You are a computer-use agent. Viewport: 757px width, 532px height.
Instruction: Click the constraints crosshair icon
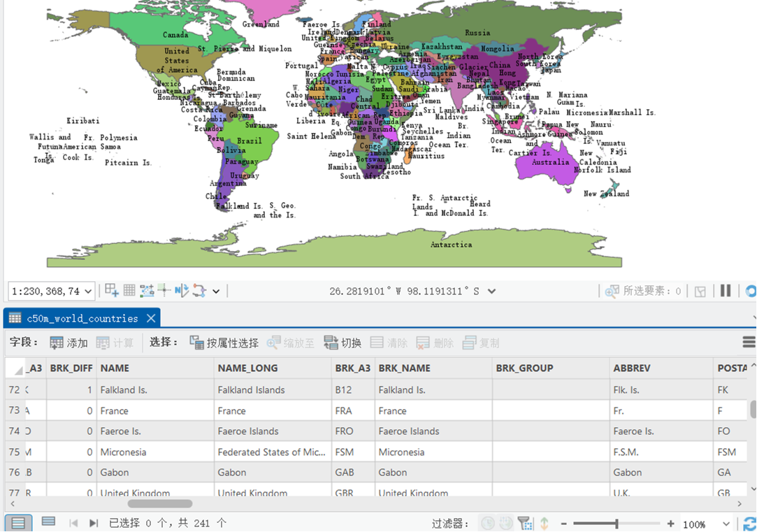pyautogui.click(x=164, y=290)
